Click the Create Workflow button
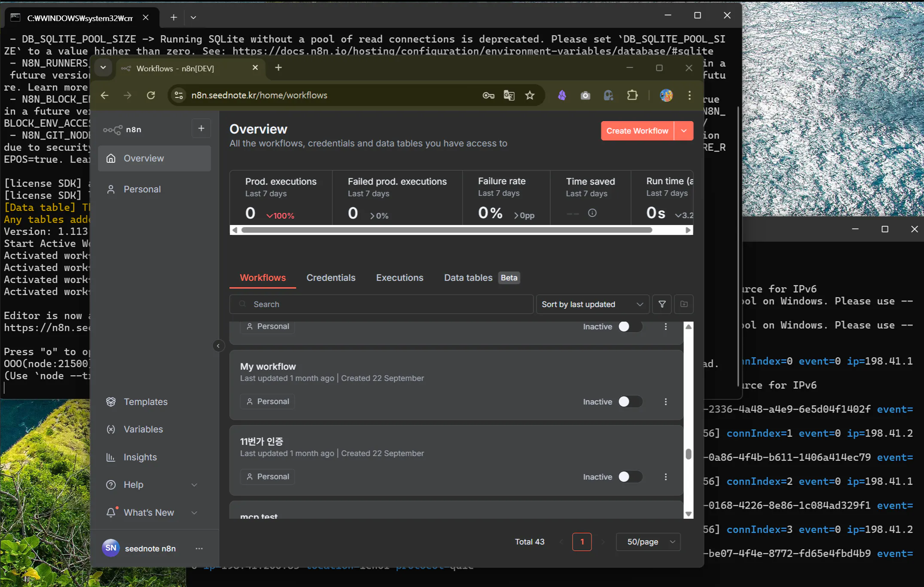 pyautogui.click(x=637, y=131)
